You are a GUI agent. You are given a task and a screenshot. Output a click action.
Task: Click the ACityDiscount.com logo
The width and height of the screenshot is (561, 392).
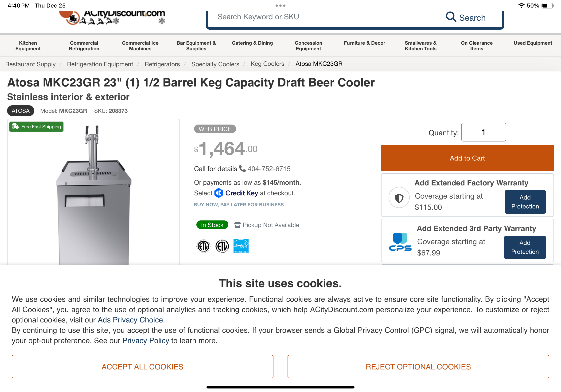click(x=112, y=17)
